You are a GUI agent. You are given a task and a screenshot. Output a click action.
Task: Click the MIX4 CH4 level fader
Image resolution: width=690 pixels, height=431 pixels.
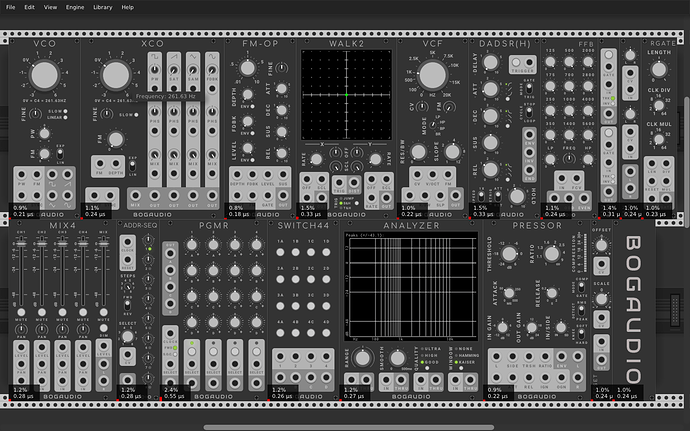point(83,243)
